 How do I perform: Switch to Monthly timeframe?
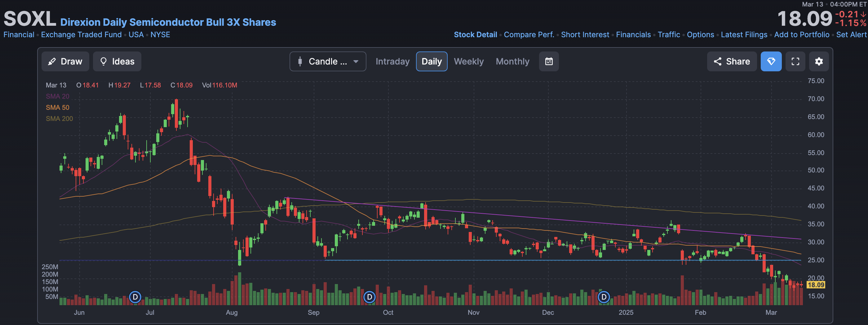pyautogui.click(x=512, y=61)
